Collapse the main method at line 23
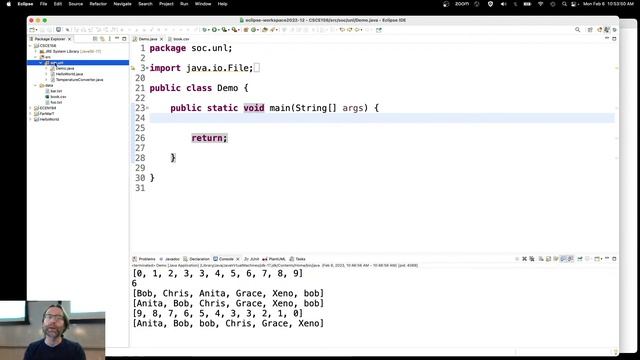This screenshot has height=360, width=640. [147, 108]
